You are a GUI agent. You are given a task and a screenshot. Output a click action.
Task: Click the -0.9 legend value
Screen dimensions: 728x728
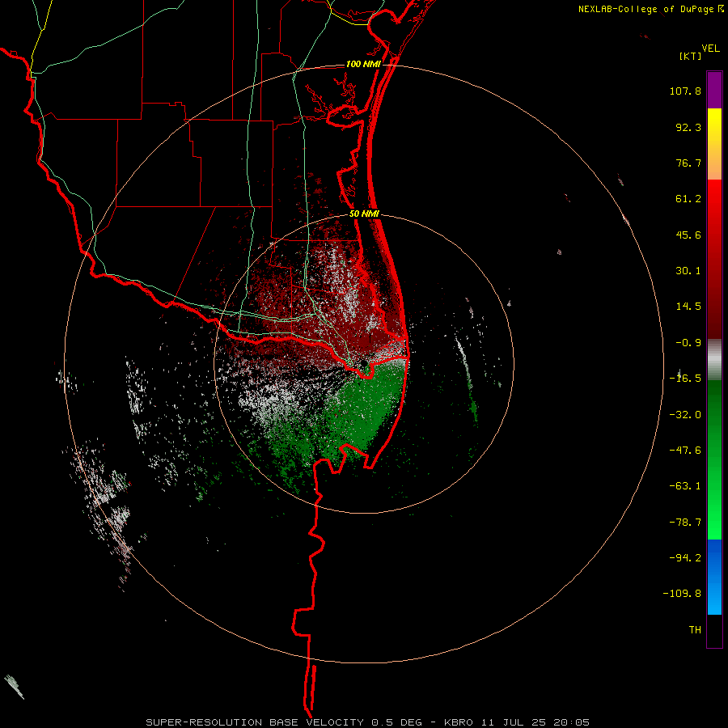(688, 343)
